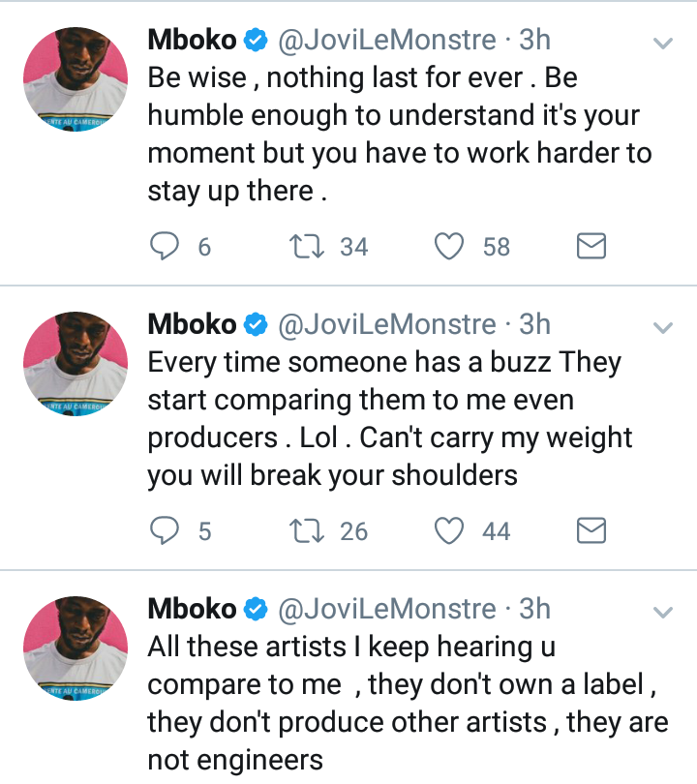This screenshot has height=784, width=697.
Task: Reply to the "Can't carry my weight" tweet
Action: 164,530
